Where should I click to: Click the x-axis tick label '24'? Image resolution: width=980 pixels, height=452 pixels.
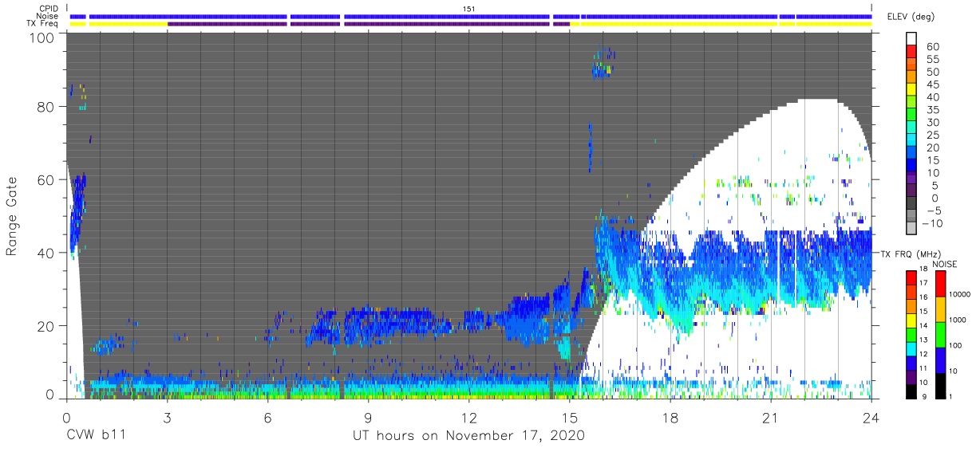871,419
